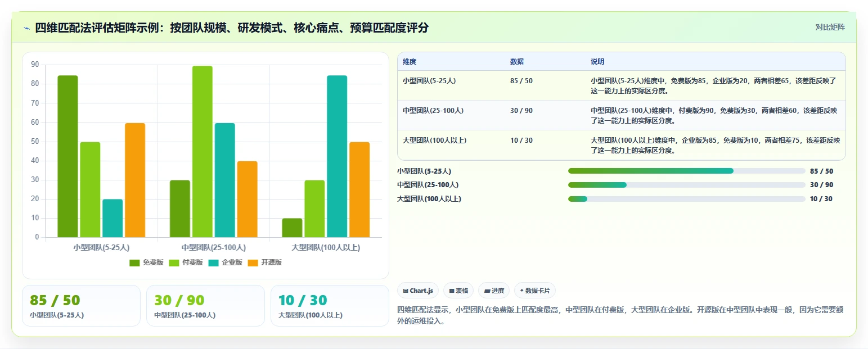Click the 小型团队(5-25人) x-axis label
Screen dimensions: 868x349
(x=101, y=247)
